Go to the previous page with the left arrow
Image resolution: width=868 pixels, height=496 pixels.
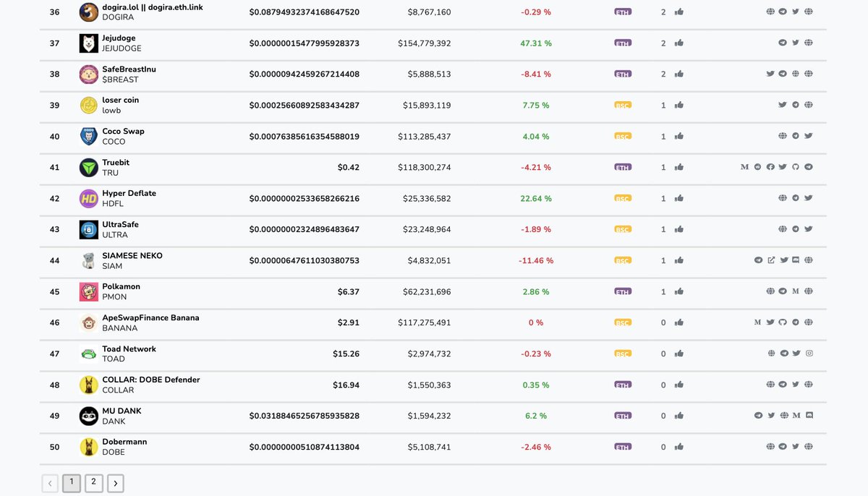point(49,483)
